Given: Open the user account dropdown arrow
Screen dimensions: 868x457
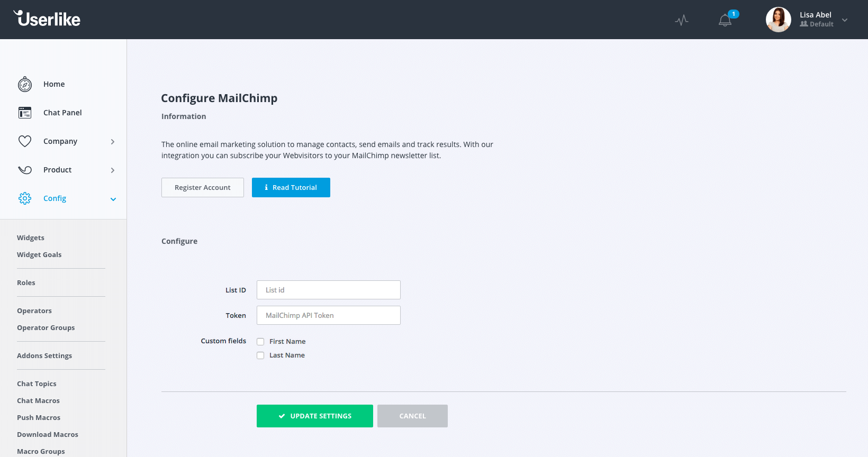Looking at the screenshot, I should (x=845, y=20).
